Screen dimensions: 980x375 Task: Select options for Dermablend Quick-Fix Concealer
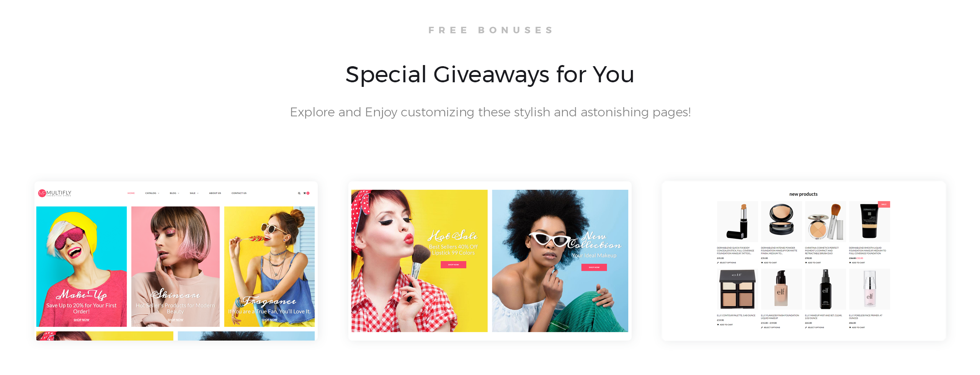pyautogui.click(x=726, y=263)
